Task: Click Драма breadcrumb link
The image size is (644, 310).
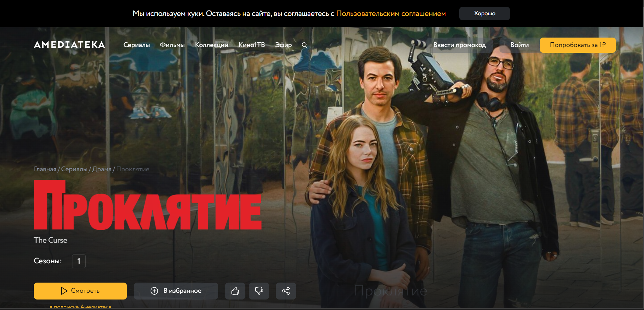Action: [x=102, y=169]
